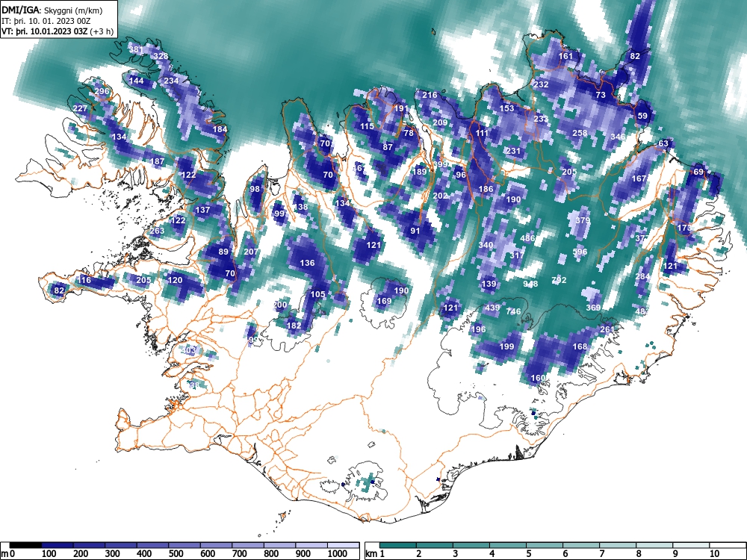Click the visibility value 399 on the map
The image size is (747, 560).
(x=440, y=165)
